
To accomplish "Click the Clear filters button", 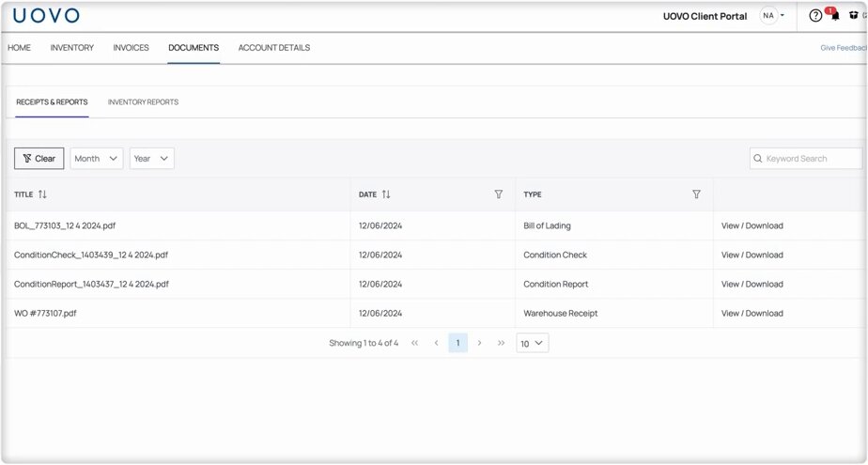I will [39, 159].
